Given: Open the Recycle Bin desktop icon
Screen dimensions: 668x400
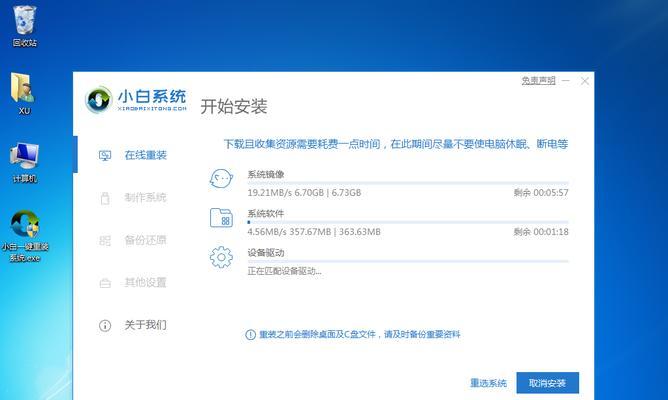Looking at the screenshot, I should click(x=25, y=26).
